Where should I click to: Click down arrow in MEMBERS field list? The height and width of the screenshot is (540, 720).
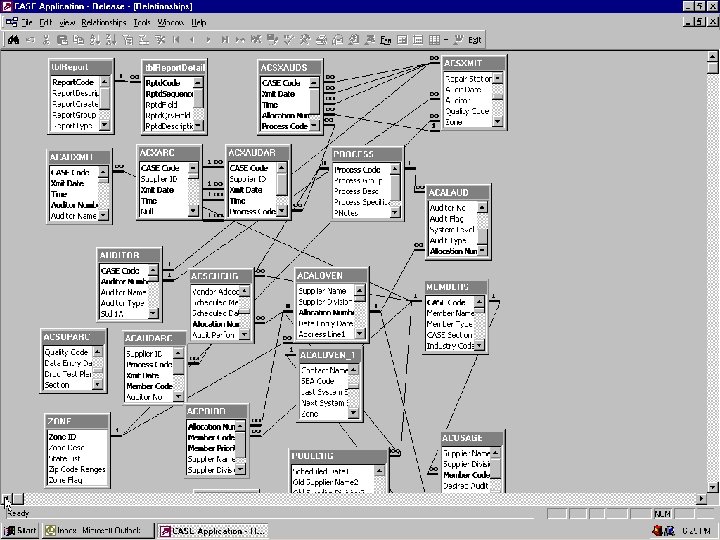(x=479, y=345)
